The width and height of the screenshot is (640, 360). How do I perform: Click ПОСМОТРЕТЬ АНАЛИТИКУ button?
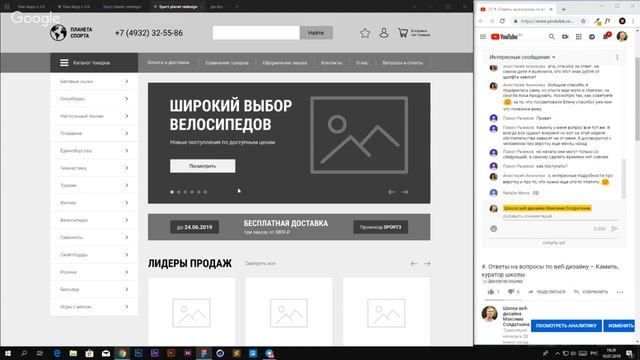point(566,326)
